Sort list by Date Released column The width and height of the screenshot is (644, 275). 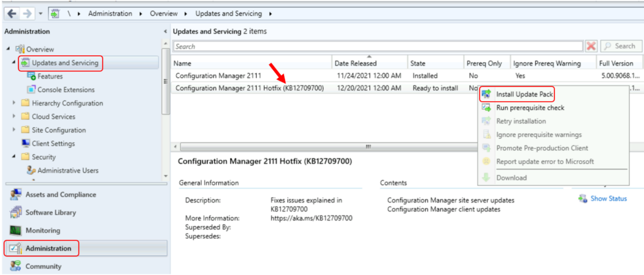coord(370,63)
